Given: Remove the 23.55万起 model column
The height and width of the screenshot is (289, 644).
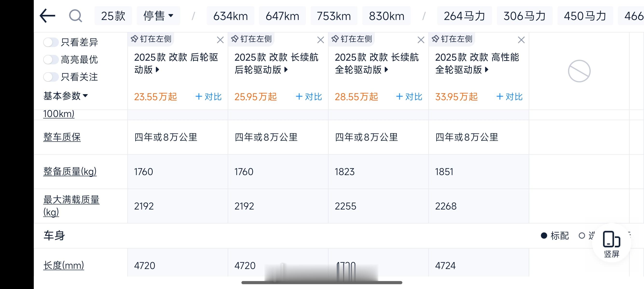Looking at the screenshot, I should pyautogui.click(x=220, y=40).
